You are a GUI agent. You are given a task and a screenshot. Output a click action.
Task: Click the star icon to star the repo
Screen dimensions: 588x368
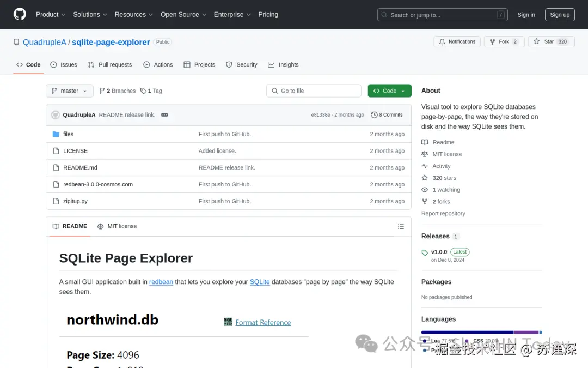537,41
